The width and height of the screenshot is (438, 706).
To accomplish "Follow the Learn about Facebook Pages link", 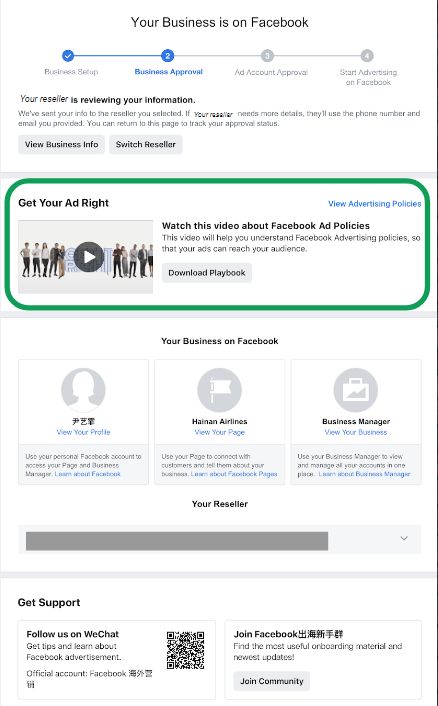I will pyautogui.click(x=234, y=474).
